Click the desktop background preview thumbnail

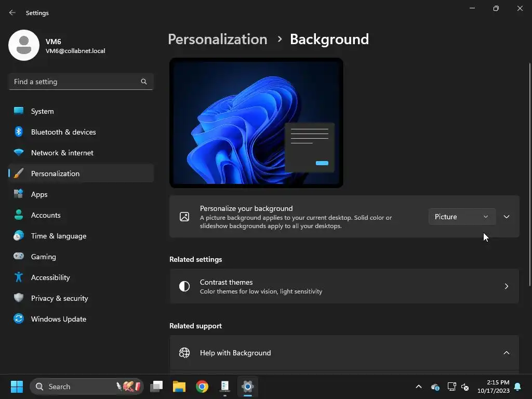256,123
